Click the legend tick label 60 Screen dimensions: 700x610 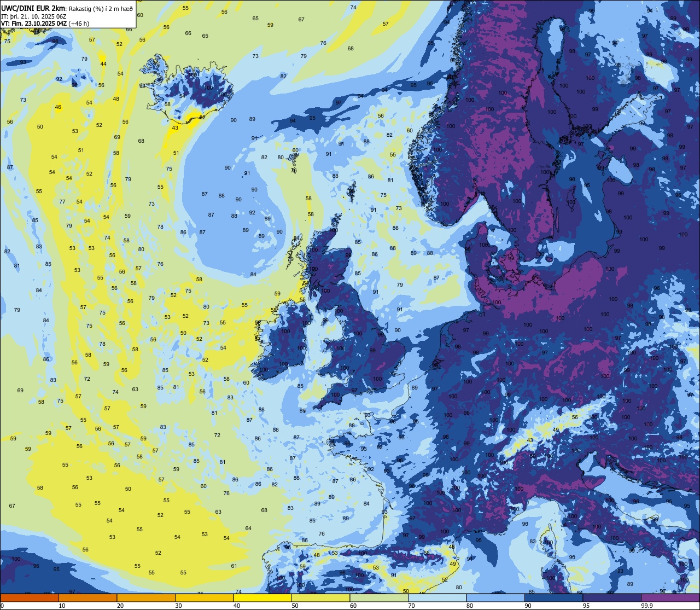[x=353, y=606]
